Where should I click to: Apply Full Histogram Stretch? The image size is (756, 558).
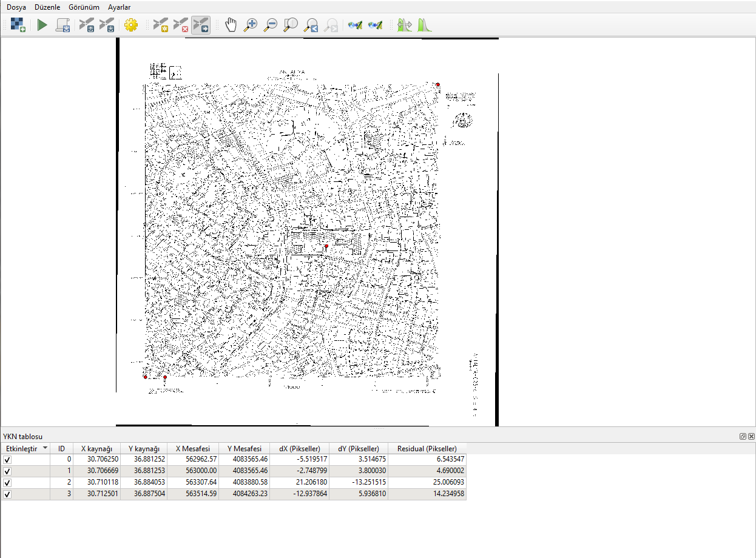tap(404, 25)
